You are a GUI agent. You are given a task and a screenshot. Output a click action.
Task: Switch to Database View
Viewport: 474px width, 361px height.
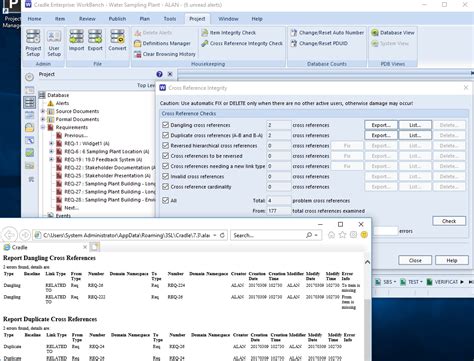point(393,33)
